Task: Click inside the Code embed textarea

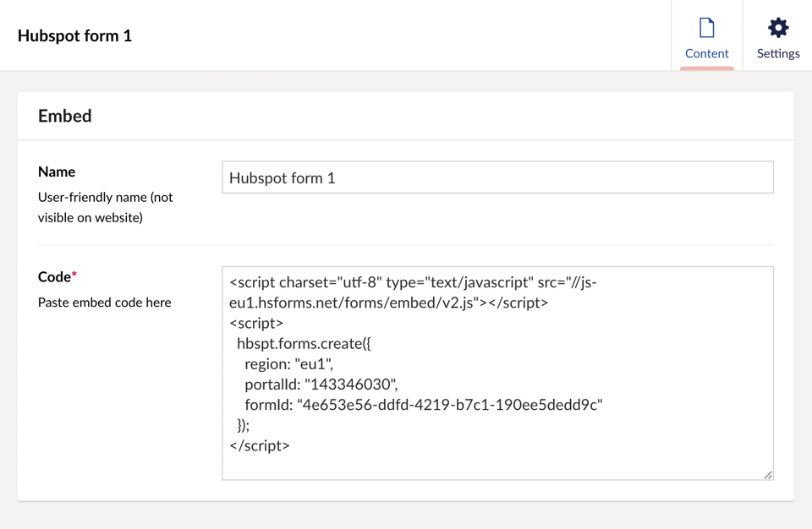Action: 497,372
